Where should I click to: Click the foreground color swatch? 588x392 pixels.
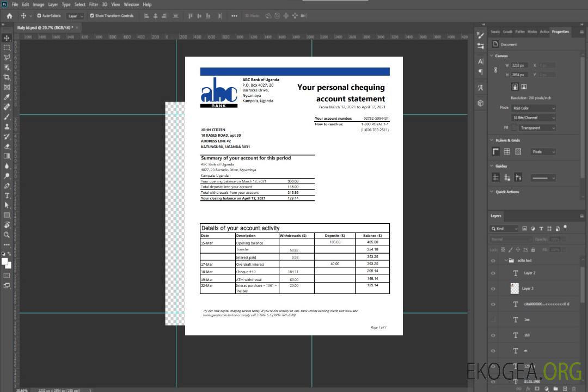4,261
